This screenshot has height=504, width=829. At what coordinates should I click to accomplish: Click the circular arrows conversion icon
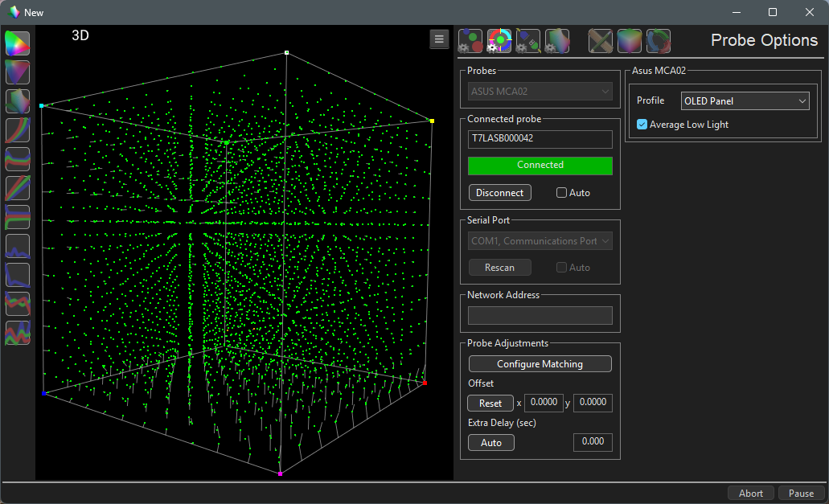(x=659, y=40)
